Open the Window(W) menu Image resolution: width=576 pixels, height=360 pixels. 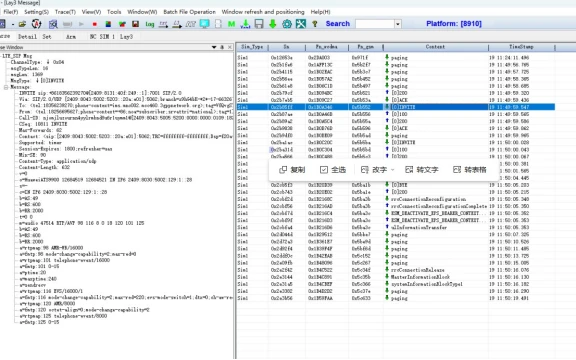142,12
